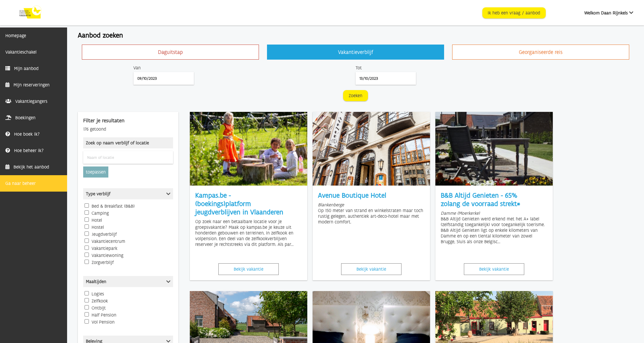The width and height of the screenshot is (644, 343).
Task: Click the people icon beside Vakantiegangers
Action: coord(8,101)
